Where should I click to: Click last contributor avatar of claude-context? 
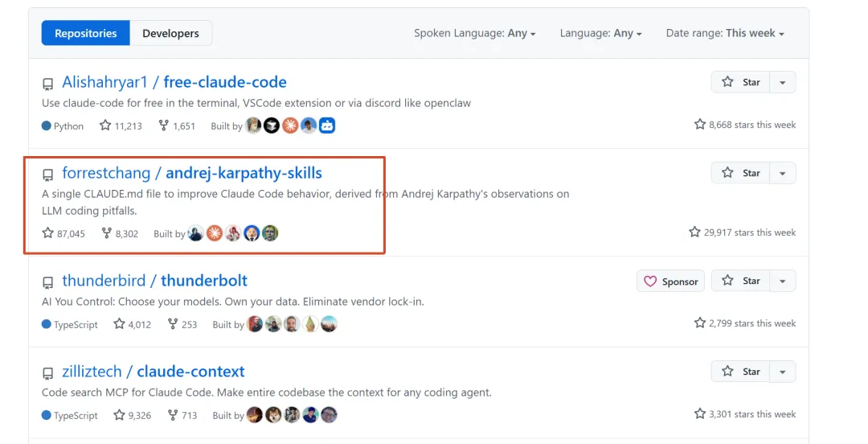pyautogui.click(x=329, y=414)
